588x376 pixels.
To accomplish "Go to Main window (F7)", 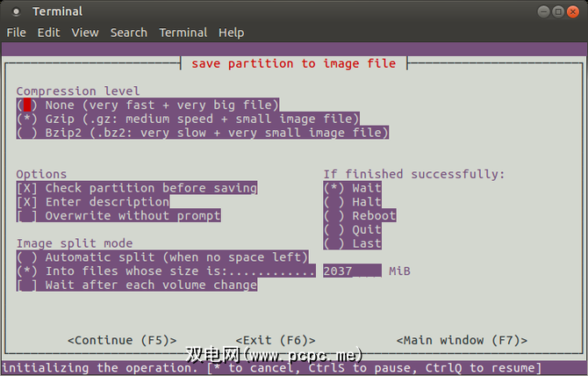I will coord(462,340).
